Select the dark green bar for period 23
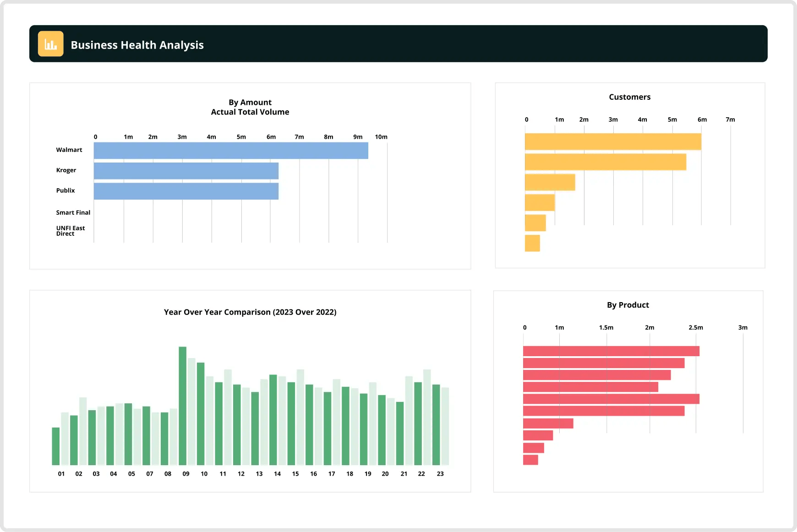797x532 pixels. [436, 425]
